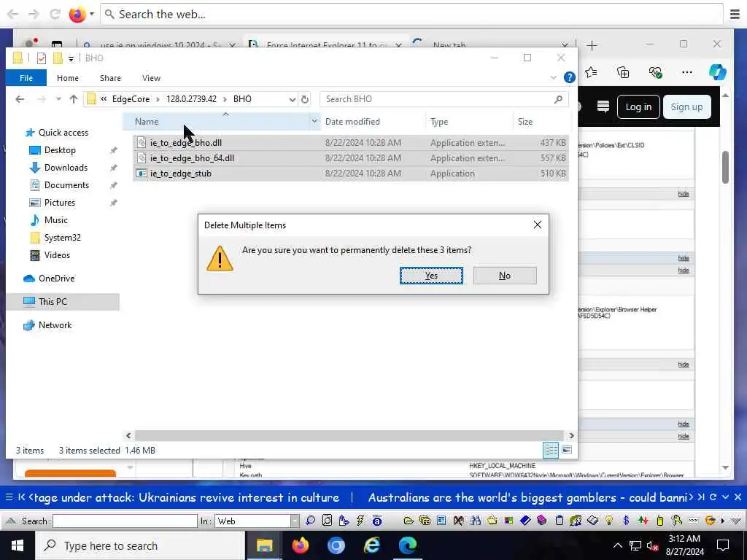Open Edge Collections icon
The height and width of the screenshot is (560, 747).
click(x=623, y=72)
